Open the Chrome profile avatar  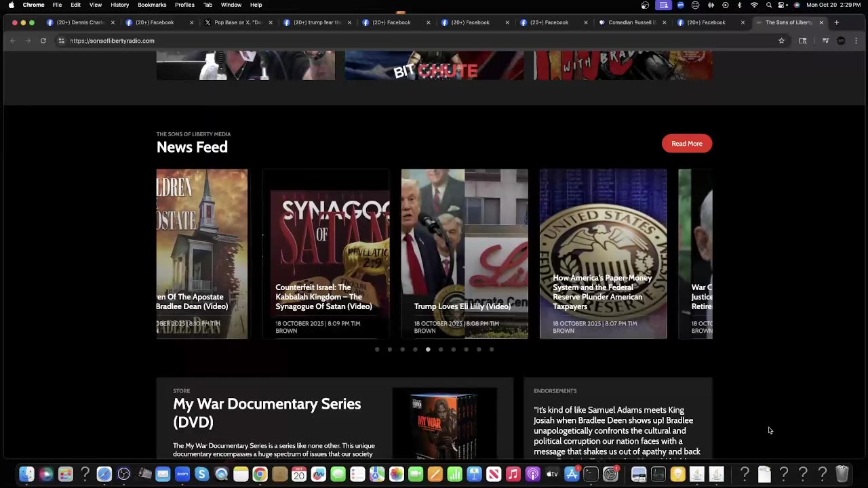(x=841, y=41)
